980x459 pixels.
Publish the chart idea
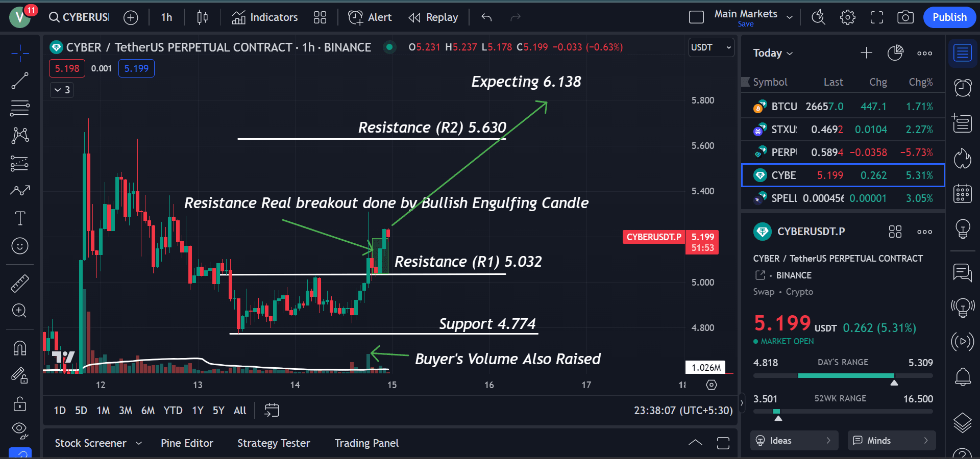(x=949, y=17)
